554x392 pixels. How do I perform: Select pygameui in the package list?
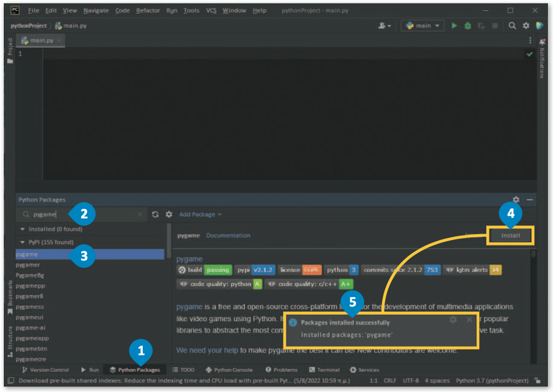point(90,317)
